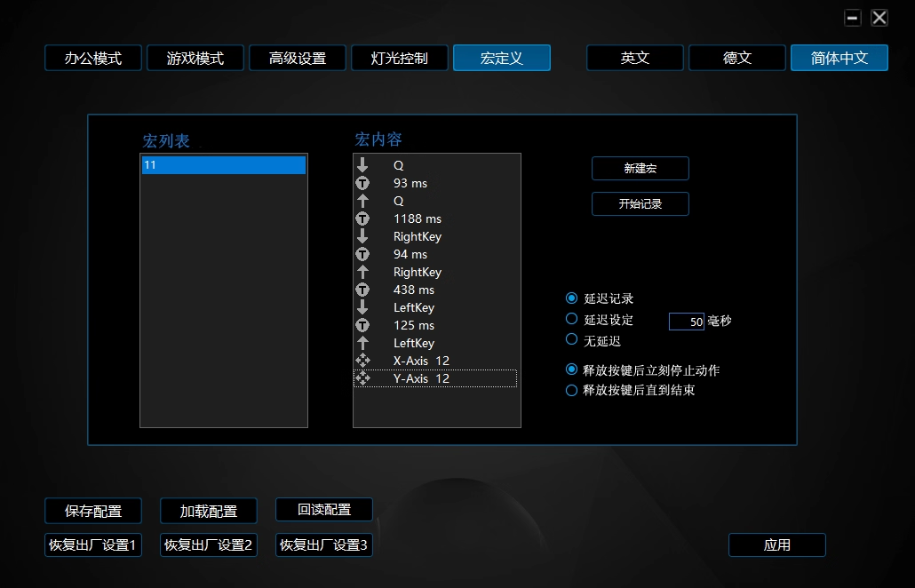Click the timer icon next to 1188 ms
This screenshot has height=588, width=915.
point(362,219)
